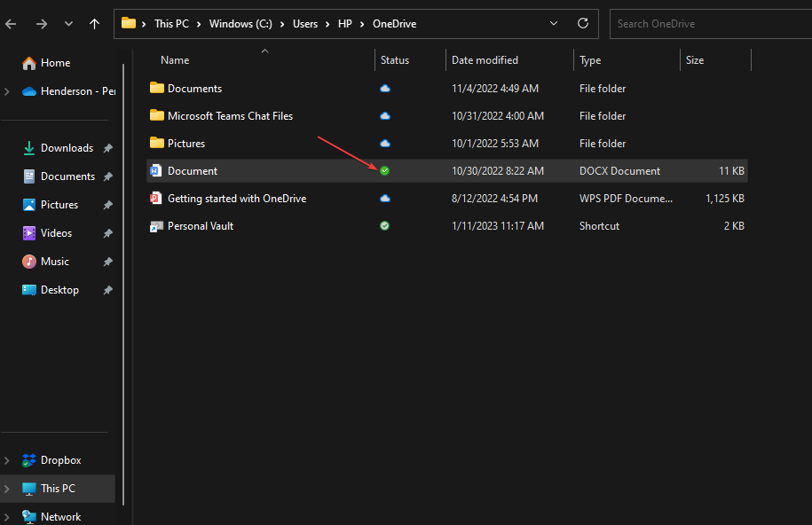The image size is (812, 525).
Task: Sort files by Date modified column
Action: 485,60
